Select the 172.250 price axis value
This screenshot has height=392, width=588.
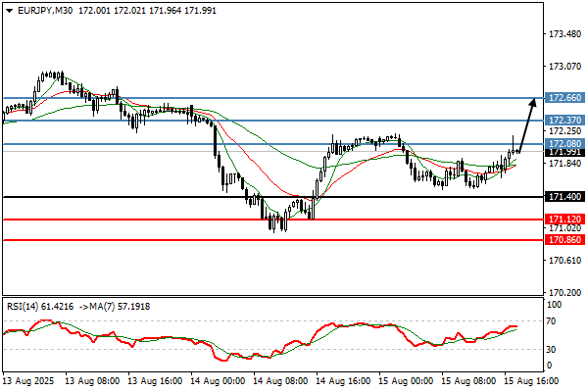click(x=564, y=131)
